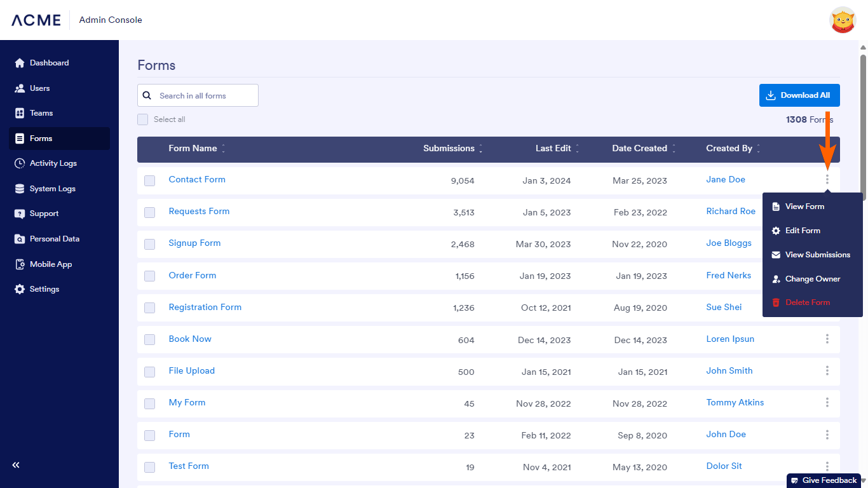This screenshot has height=488, width=868.
Task: Open the Registration Form link
Action: point(205,308)
